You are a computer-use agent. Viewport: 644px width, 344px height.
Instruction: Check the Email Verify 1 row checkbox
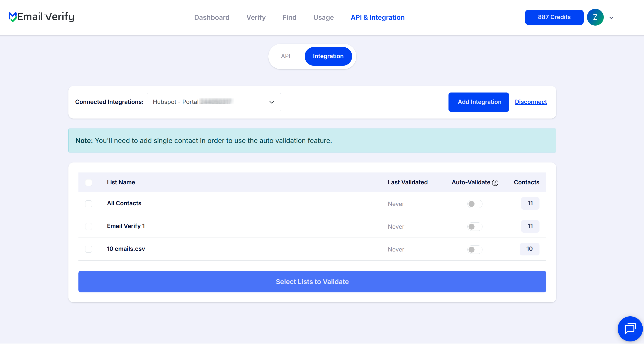[88, 226]
